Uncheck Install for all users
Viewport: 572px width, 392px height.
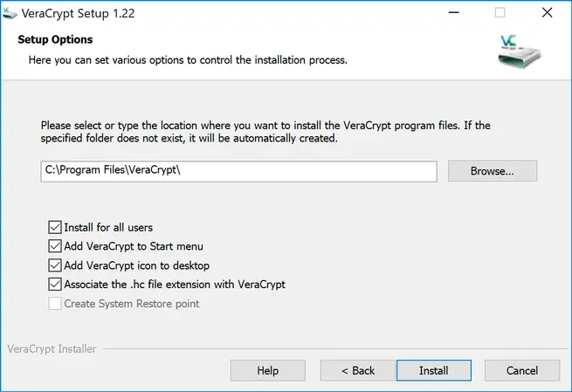[x=56, y=227]
